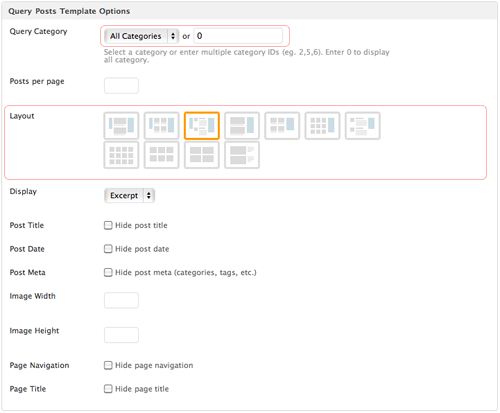Pick the large image with sidebar layout
Viewport: 500px width, 413px height.
[x=242, y=126]
